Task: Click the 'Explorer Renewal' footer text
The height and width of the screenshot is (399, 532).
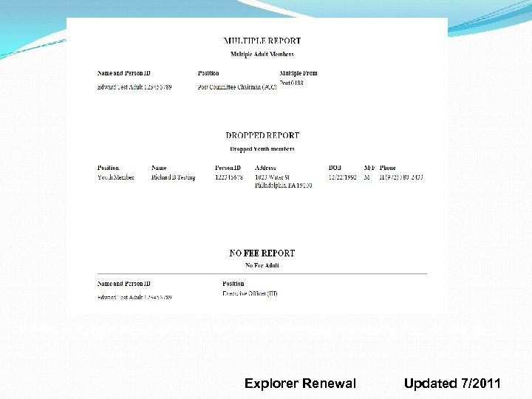Action: pos(300,383)
